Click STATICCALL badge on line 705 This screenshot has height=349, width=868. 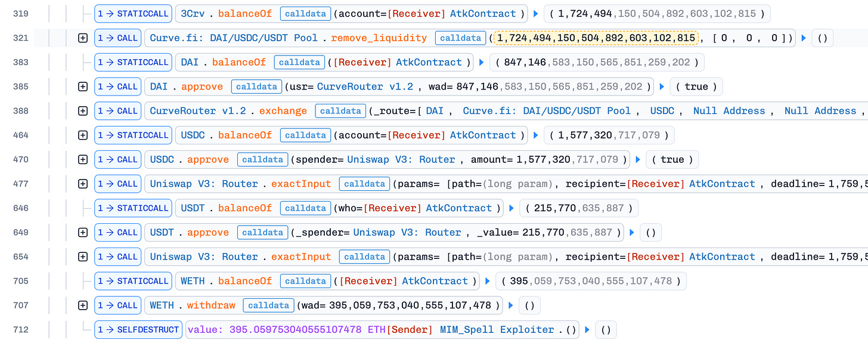click(133, 281)
